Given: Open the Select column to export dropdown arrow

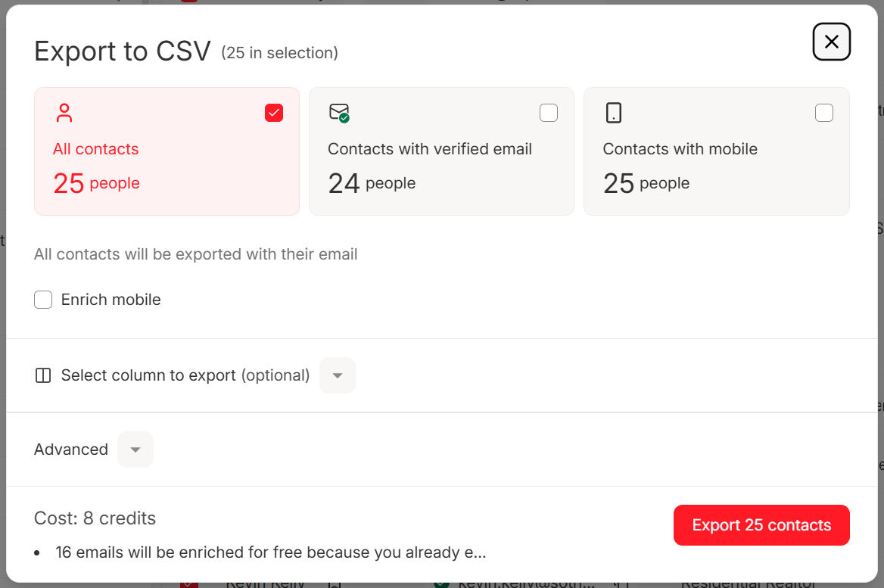Looking at the screenshot, I should [338, 375].
